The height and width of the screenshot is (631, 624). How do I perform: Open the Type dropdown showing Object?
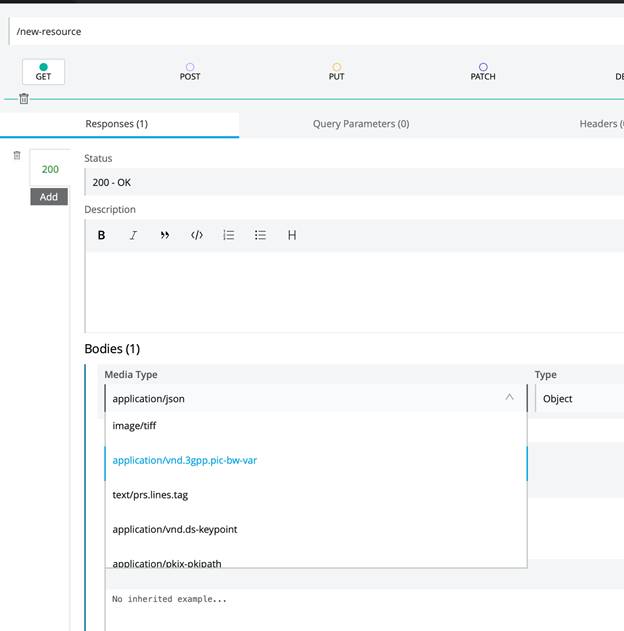(x=580, y=398)
